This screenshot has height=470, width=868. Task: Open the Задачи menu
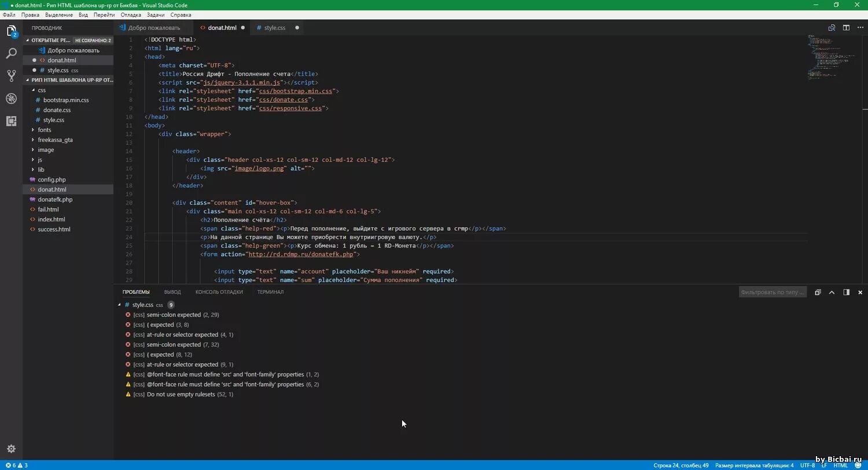tap(156, 15)
